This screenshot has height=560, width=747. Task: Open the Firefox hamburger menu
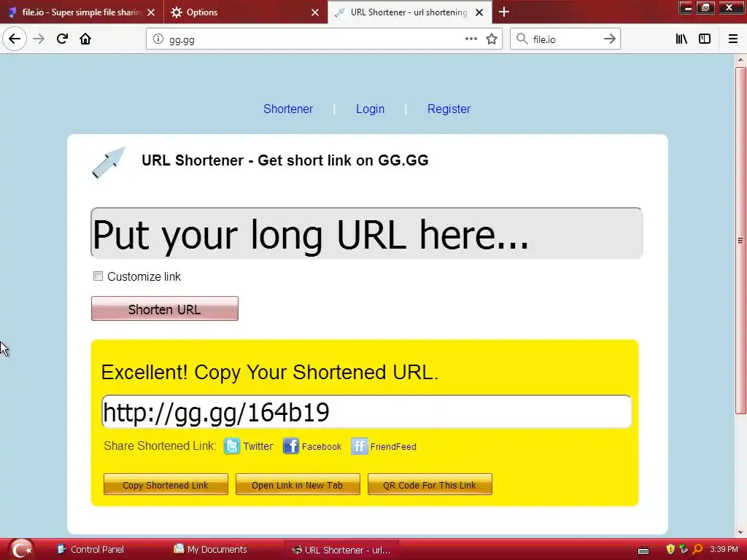tap(732, 39)
